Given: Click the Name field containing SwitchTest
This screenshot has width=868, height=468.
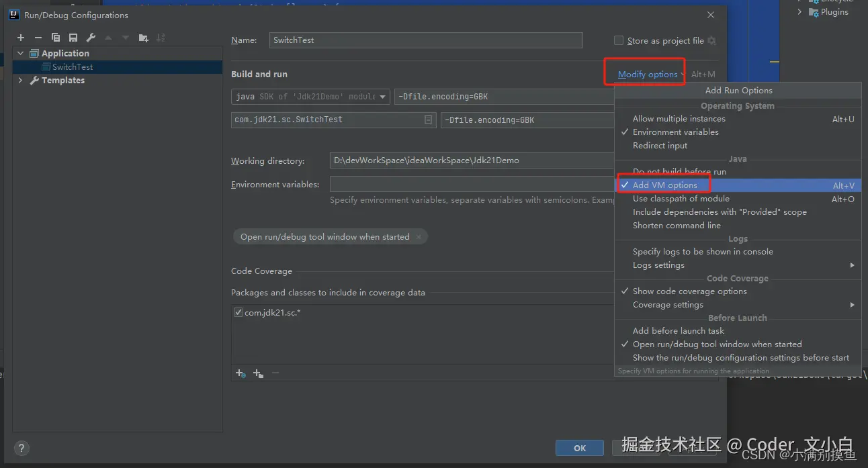Looking at the screenshot, I should click(x=426, y=40).
